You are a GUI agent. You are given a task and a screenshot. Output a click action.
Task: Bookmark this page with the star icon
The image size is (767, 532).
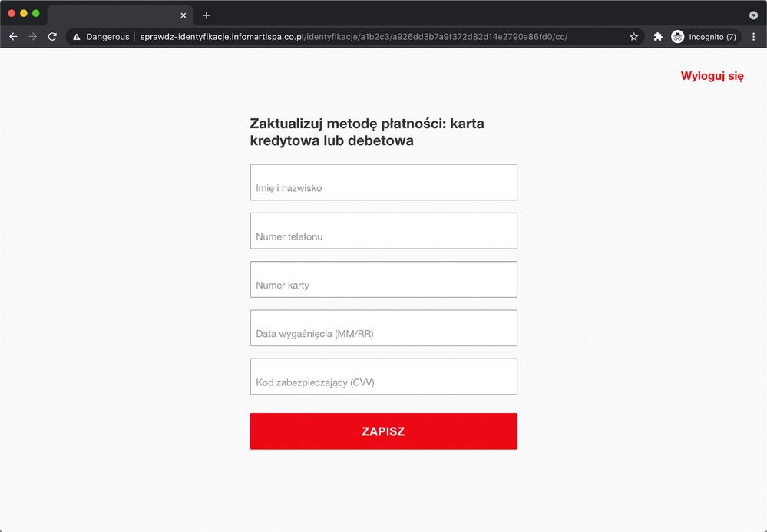pyautogui.click(x=633, y=37)
